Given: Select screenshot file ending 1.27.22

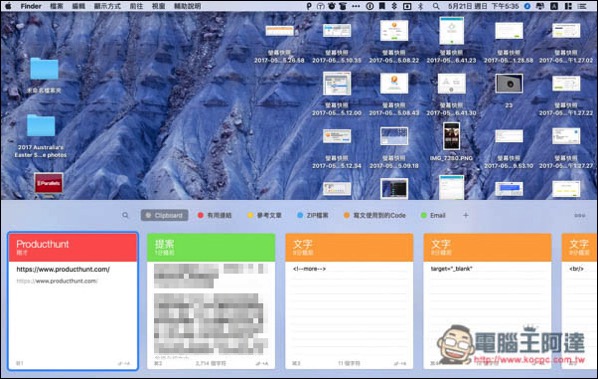Looking at the screenshot, I should 566,95.
